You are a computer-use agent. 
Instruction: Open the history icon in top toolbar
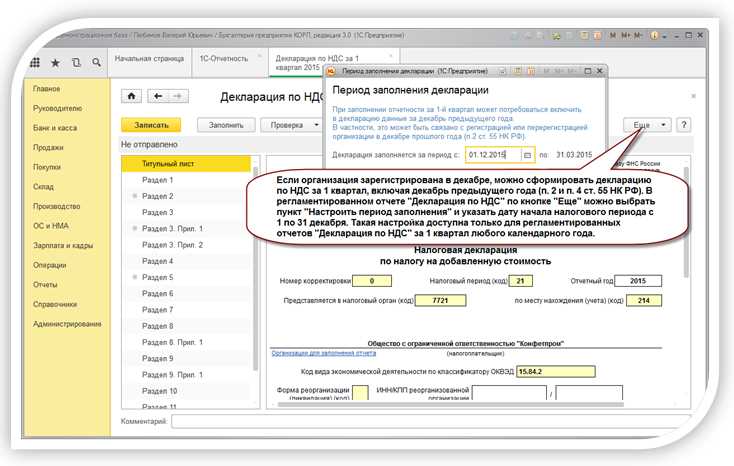point(76,63)
